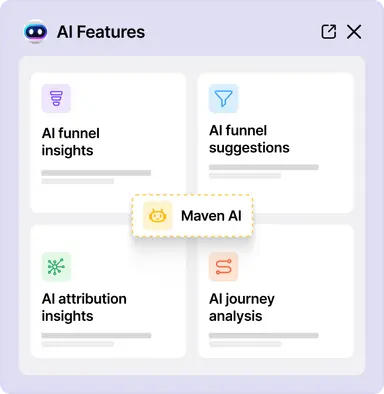Open the AI funnel suggestions card

[x=276, y=143]
